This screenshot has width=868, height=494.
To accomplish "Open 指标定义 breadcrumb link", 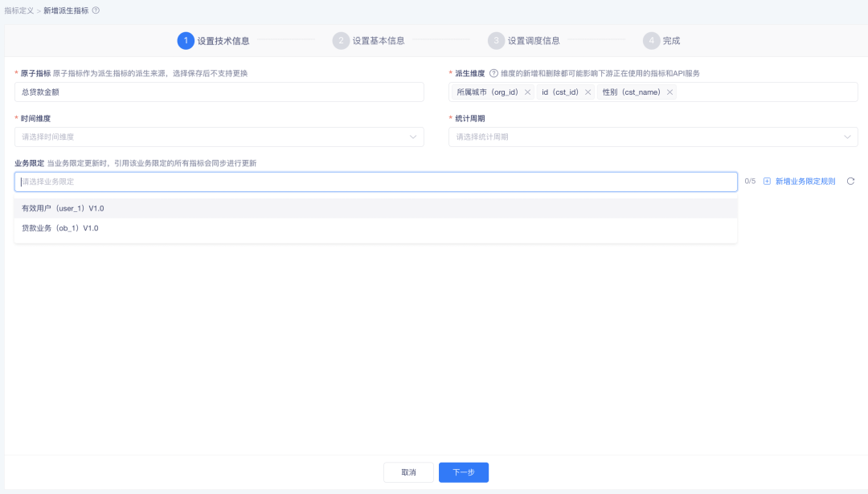I will click(x=19, y=10).
